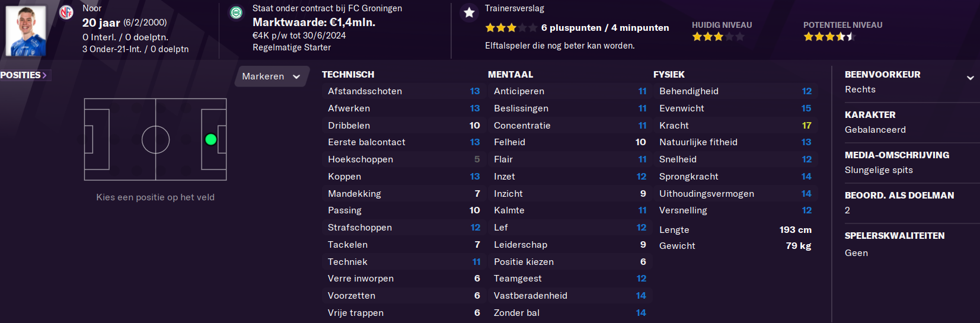Select the Anticiperen attribute row

(x=570, y=91)
